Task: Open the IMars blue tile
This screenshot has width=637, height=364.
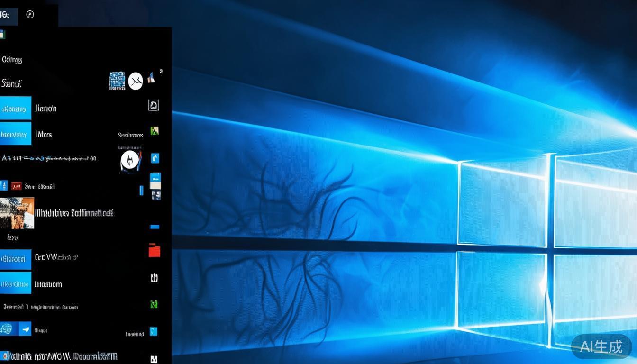Action: tap(16, 134)
